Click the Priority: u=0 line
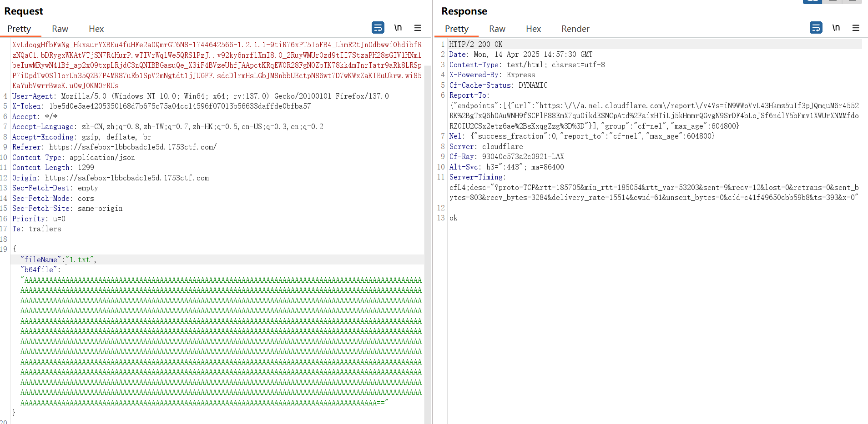 [x=39, y=219]
